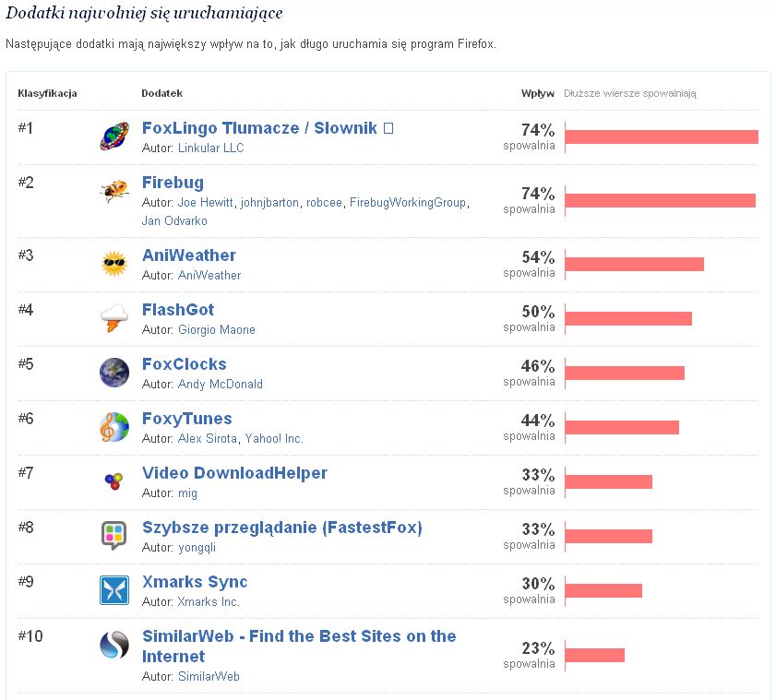
Task: Open author link Jan Odvarko
Action: [174, 220]
